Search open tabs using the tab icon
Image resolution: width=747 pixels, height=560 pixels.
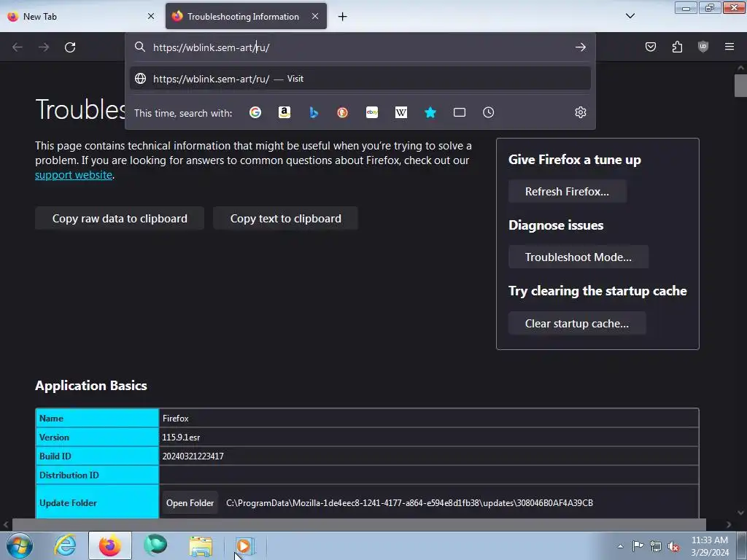coord(460,112)
